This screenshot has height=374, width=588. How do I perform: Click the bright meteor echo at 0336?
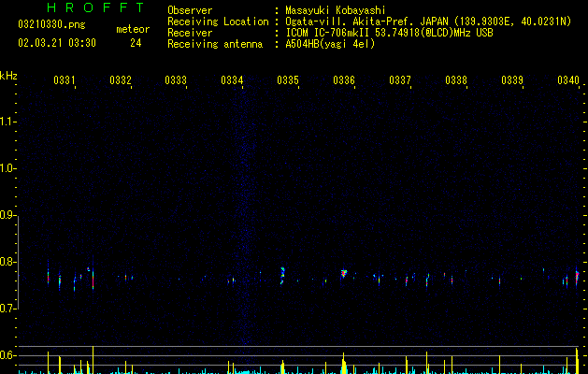[343, 273]
